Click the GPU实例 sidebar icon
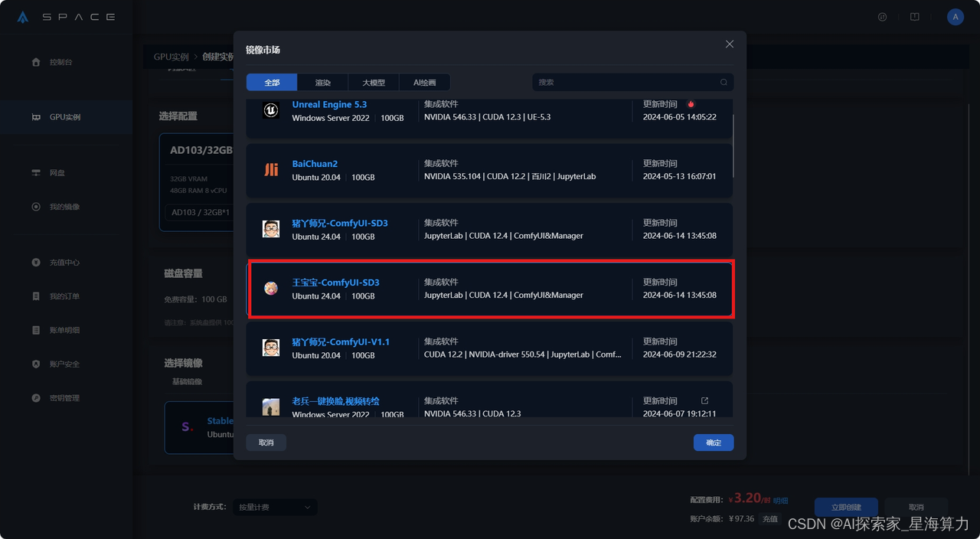 tap(36, 117)
